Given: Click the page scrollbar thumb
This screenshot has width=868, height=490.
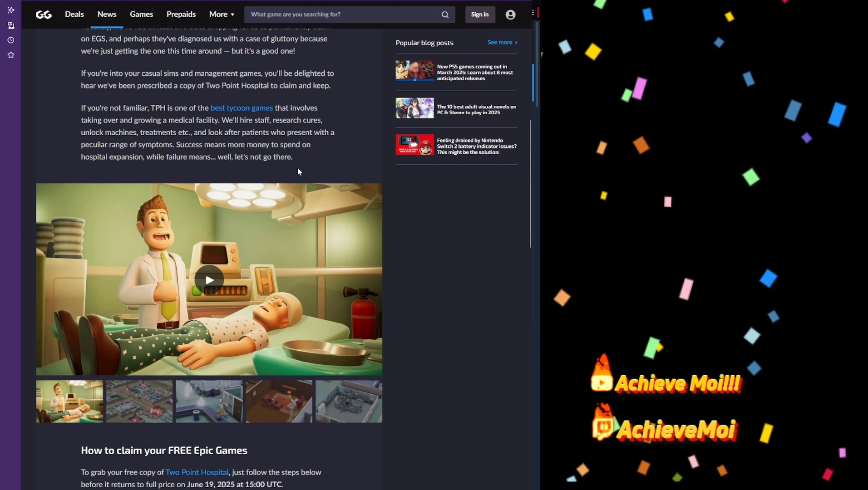Looking at the screenshot, I should point(530,184).
